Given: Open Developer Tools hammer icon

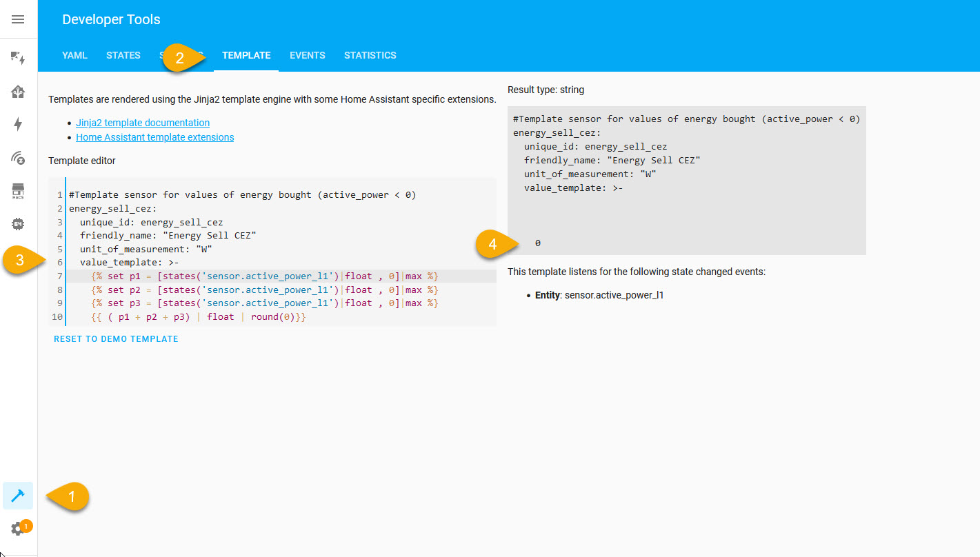Looking at the screenshot, I should point(18,496).
